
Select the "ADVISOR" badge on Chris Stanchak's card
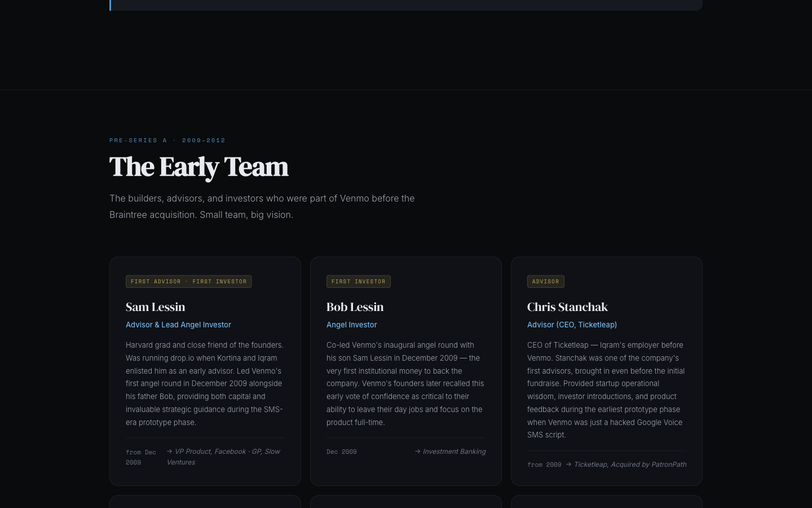[546, 281]
